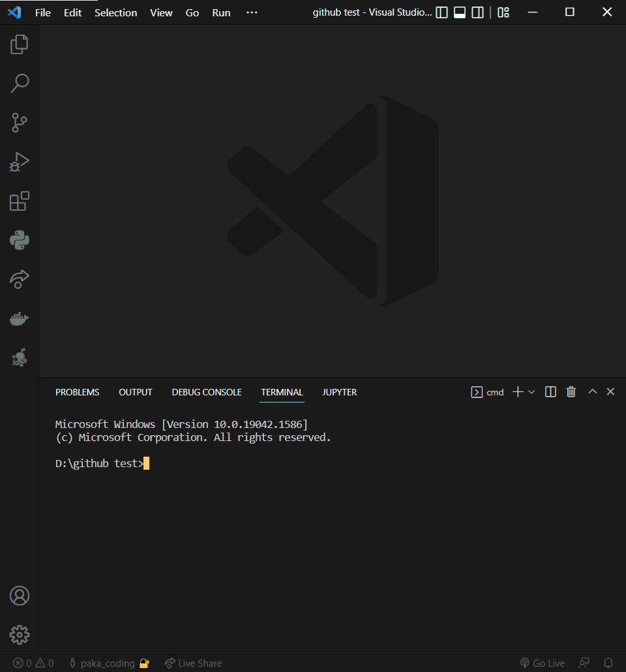This screenshot has width=626, height=672.
Task: Open the View menu
Action: pyautogui.click(x=161, y=13)
